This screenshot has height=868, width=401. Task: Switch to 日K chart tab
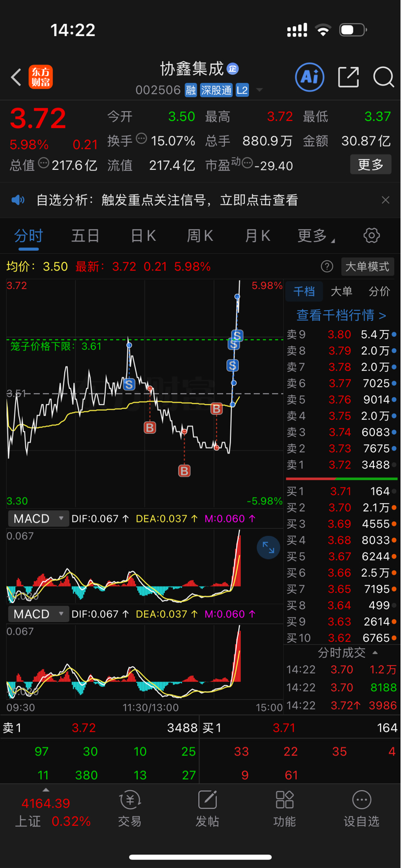[143, 236]
